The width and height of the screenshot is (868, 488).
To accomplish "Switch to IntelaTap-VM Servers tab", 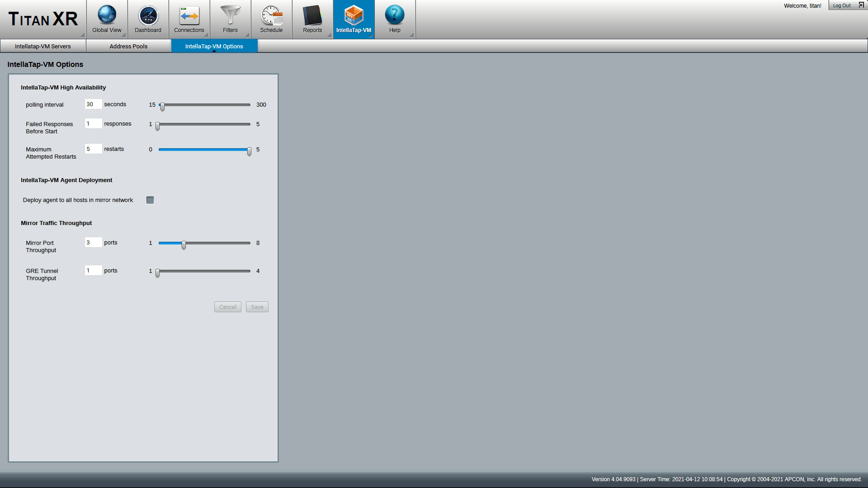I will (x=43, y=46).
